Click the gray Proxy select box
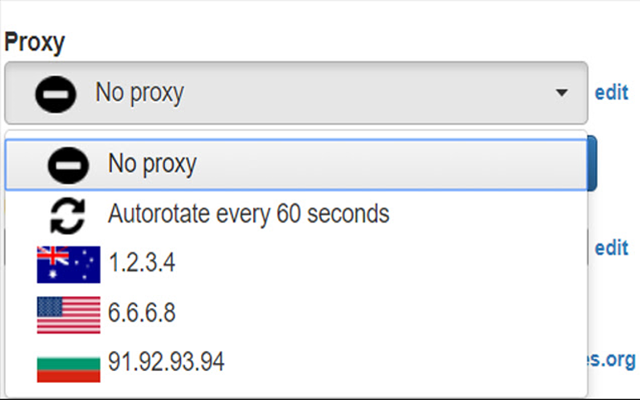 [296, 93]
